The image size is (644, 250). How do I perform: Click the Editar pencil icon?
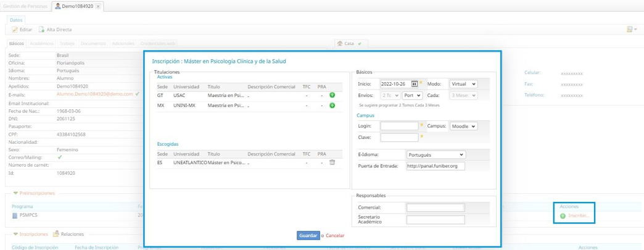click(15, 30)
